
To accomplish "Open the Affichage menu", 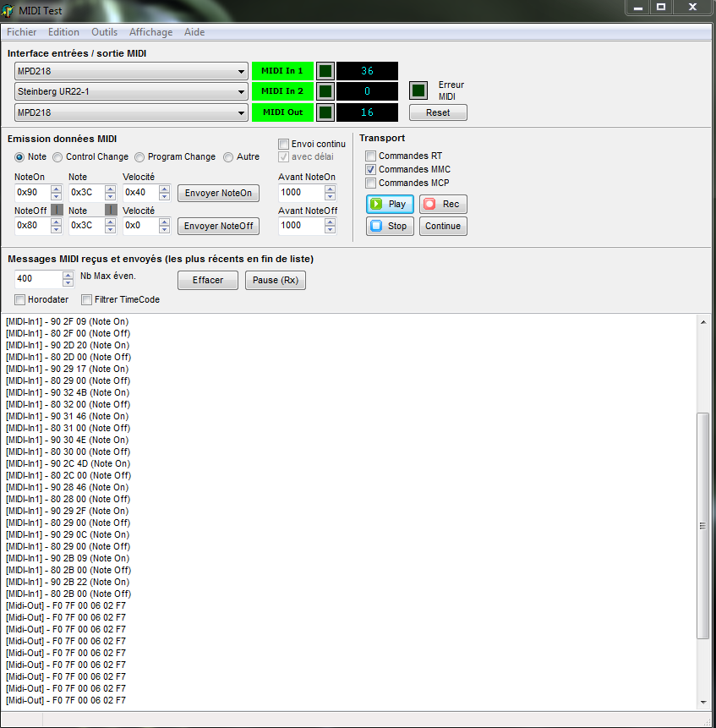I will (x=150, y=32).
